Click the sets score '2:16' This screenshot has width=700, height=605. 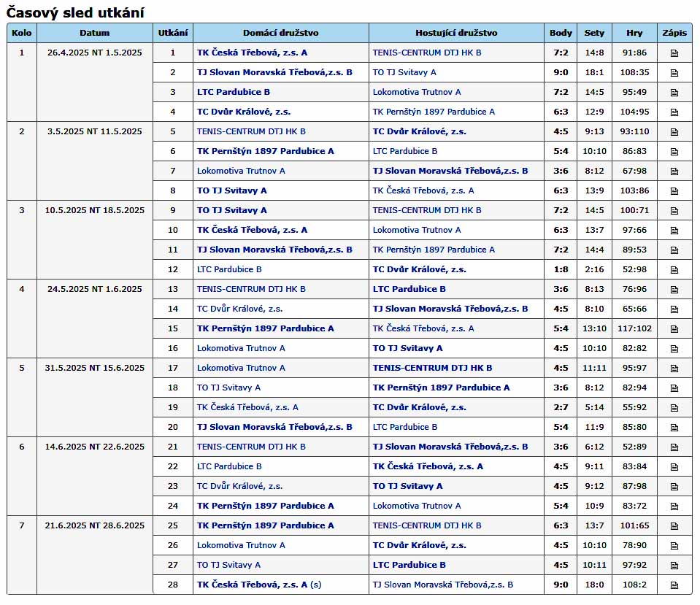click(x=594, y=269)
